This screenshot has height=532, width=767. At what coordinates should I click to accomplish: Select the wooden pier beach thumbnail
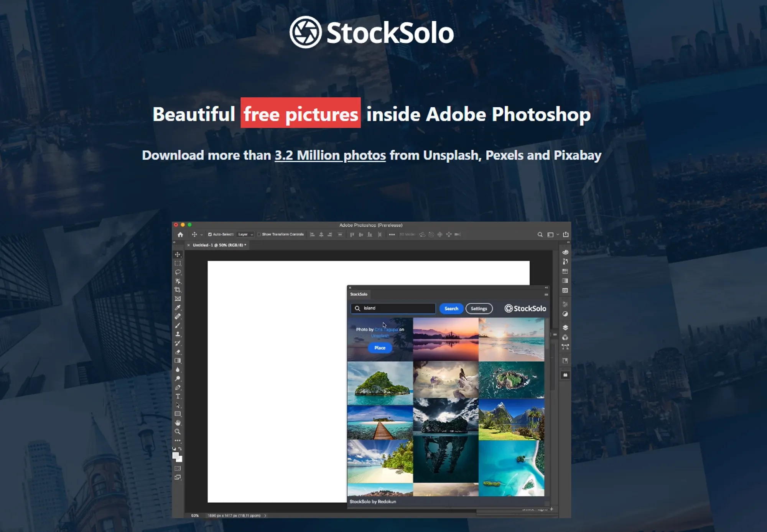click(380, 422)
